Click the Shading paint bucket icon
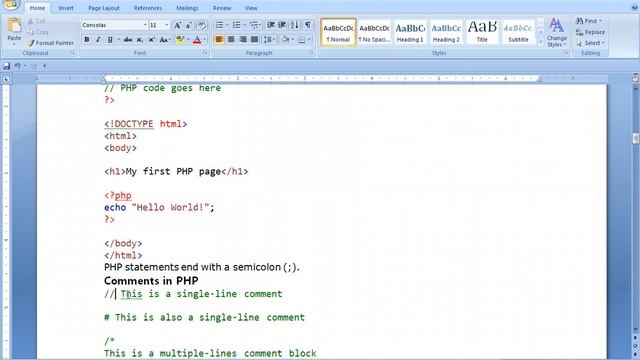Viewport: 640px width, 360px height. tap(285, 40)
